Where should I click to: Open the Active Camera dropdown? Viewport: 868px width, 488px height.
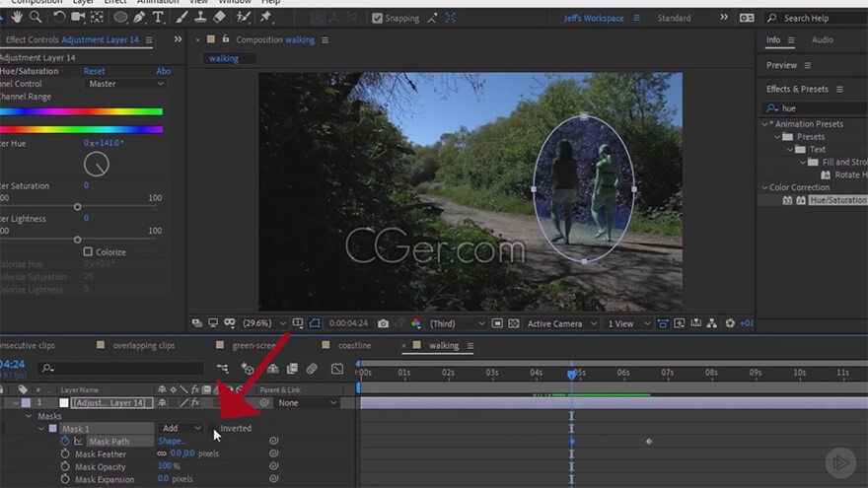(561, 323)
